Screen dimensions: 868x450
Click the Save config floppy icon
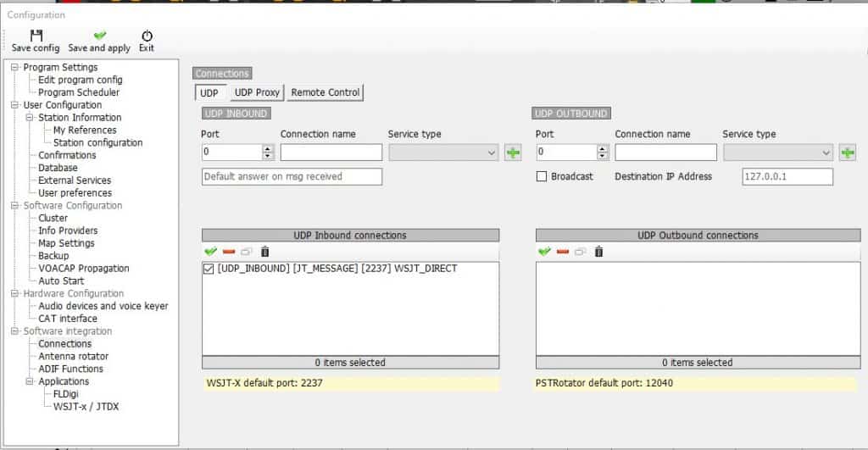coord(36,36)
